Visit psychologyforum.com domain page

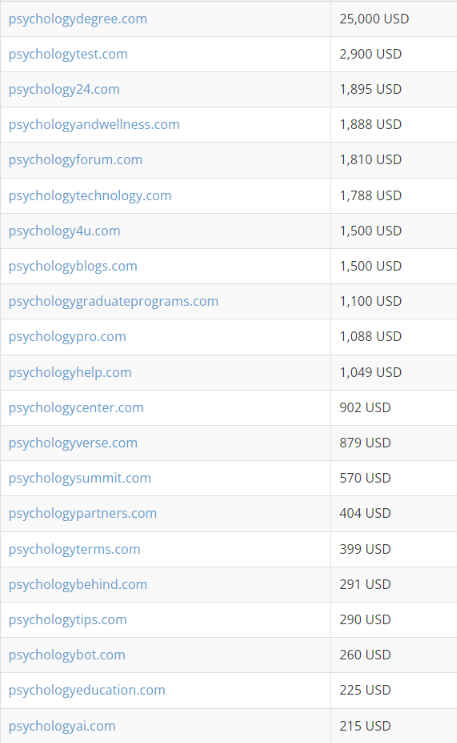pos(75,160)
